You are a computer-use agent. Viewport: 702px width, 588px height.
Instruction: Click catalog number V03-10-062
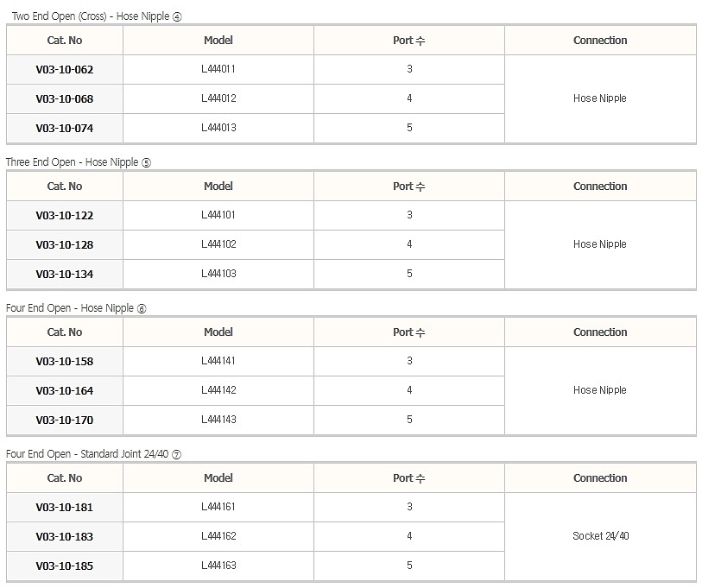click(65, 69)
